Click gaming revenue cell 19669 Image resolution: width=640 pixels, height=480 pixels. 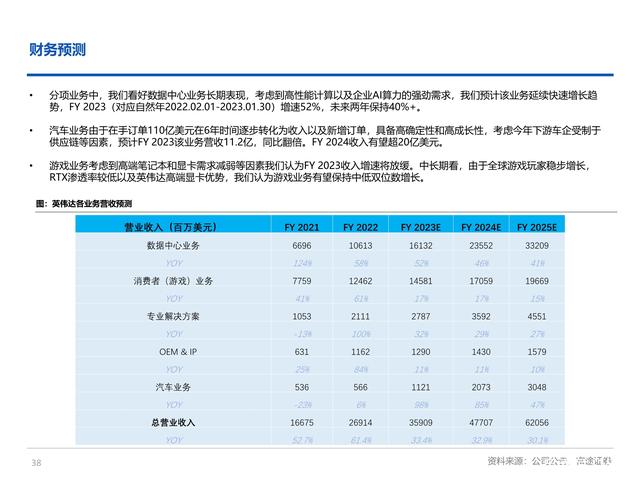click(537, 281)
